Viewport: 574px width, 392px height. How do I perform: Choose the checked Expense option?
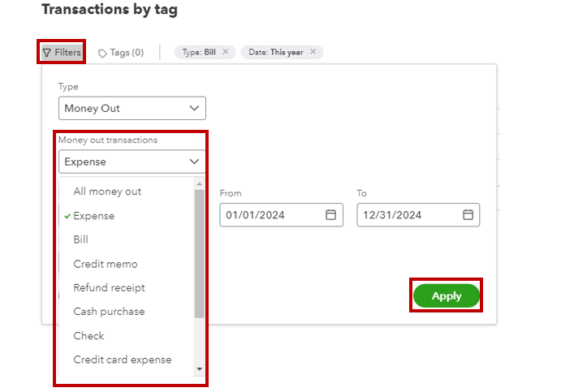(x=94, y=216)
